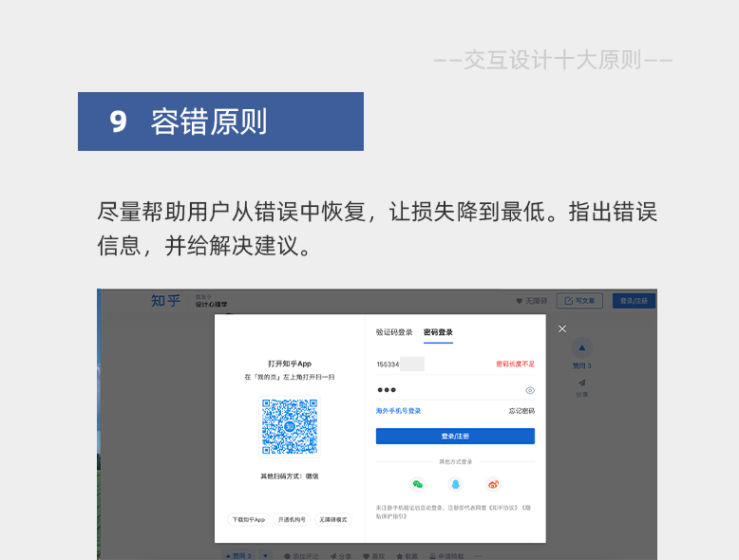This screenshot has height=560, width=739.
Task: Click the blue 登录/注册 button in the dialog
Action: pyautogui.click(x=455, y=436)
